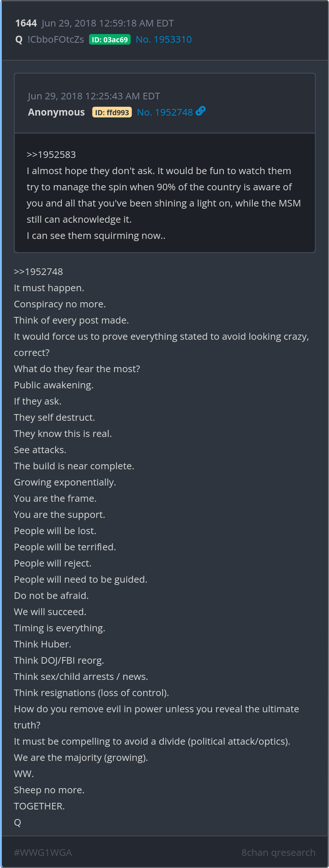Image resolution: width=329 pixels, height=868 pixels.
Task: Select post number 1644 in header
Action: [x=26, y=23]
